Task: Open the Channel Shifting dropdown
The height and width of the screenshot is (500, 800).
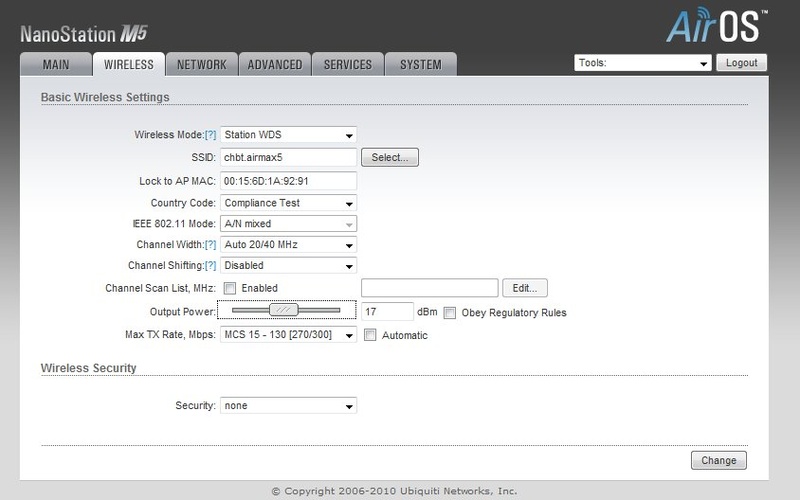Action: pyautogui.click(x=288, y=265)
